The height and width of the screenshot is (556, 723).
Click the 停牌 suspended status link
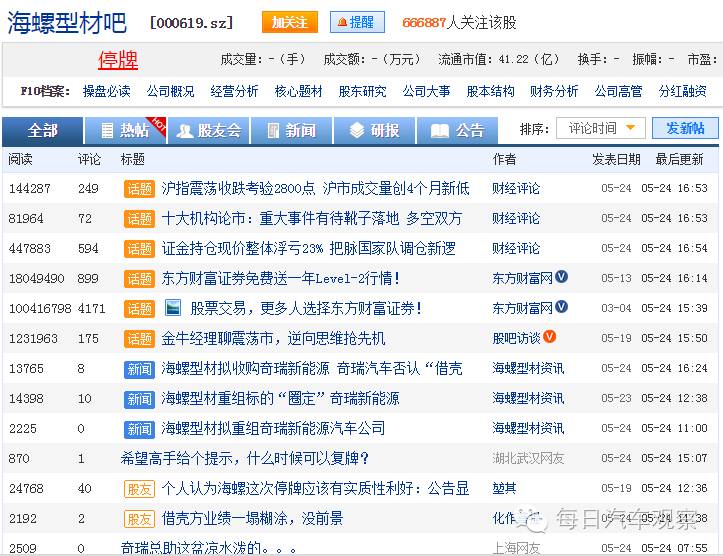(118, 60)
